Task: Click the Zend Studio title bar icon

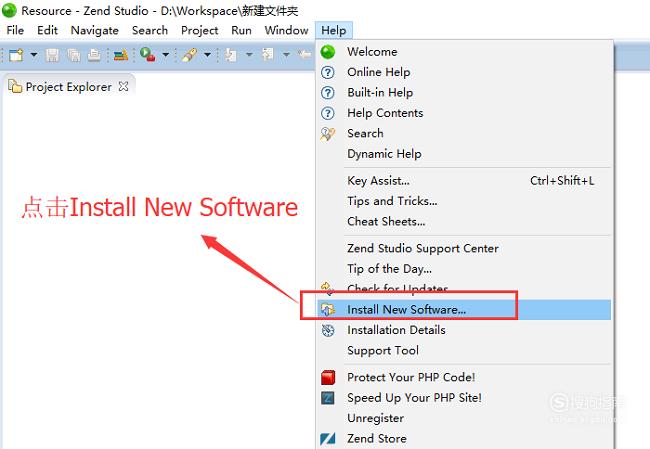Action: click(9, 10)
